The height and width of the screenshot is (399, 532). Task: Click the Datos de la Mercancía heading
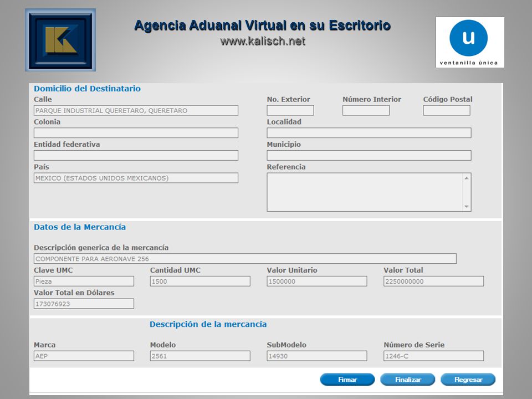(80, 227)
